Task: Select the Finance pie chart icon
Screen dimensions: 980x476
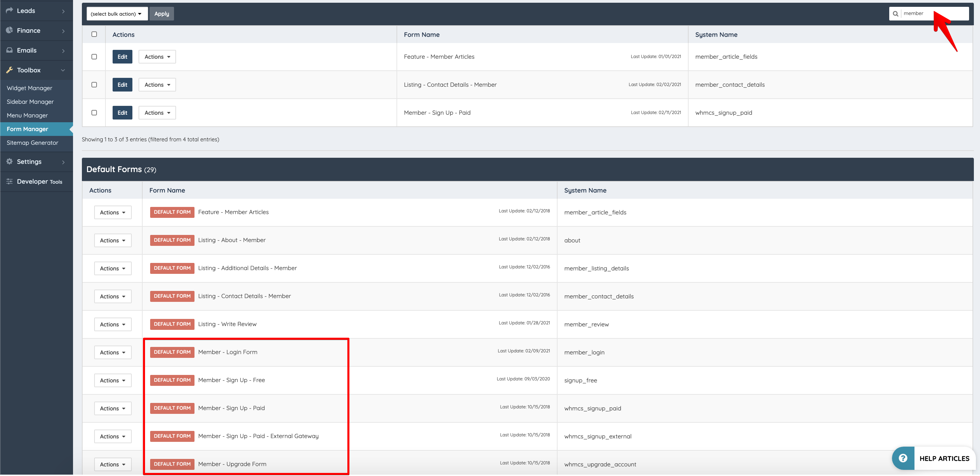Action: [10, 30]
